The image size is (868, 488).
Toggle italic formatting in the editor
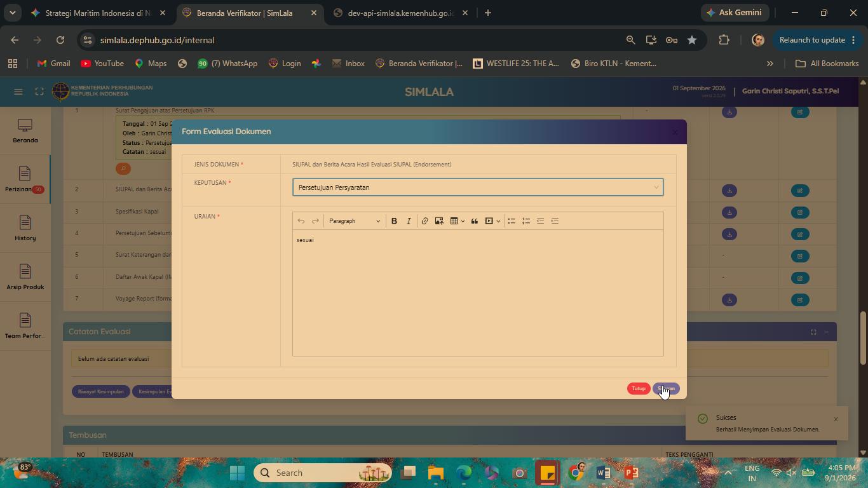click(x=409, y=221)
